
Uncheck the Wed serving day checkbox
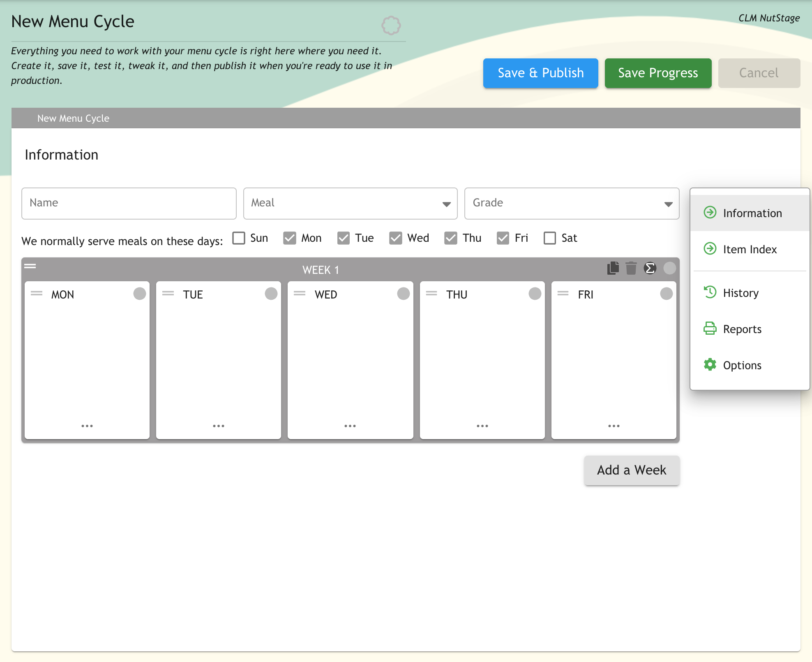[396, 238]
